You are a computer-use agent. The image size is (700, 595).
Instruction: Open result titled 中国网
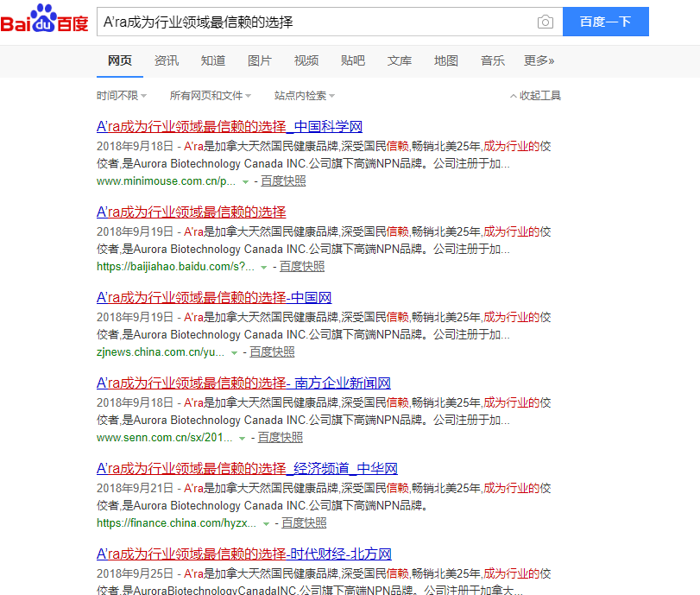214,297
